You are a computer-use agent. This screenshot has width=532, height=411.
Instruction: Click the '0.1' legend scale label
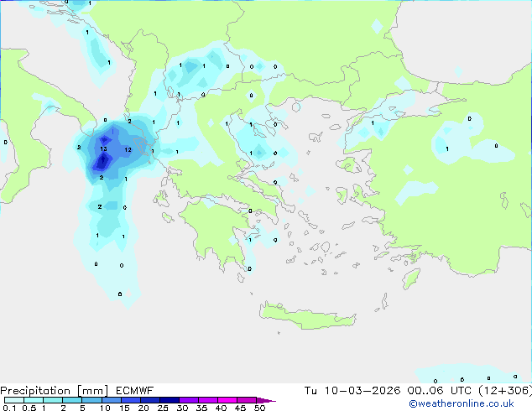click(9, 408)
